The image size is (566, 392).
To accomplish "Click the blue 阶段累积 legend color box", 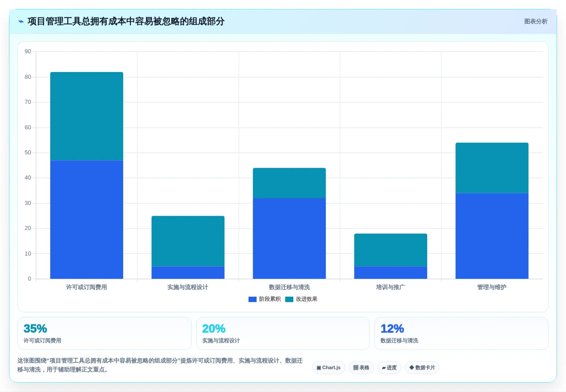I will click(x=253, y=299).
